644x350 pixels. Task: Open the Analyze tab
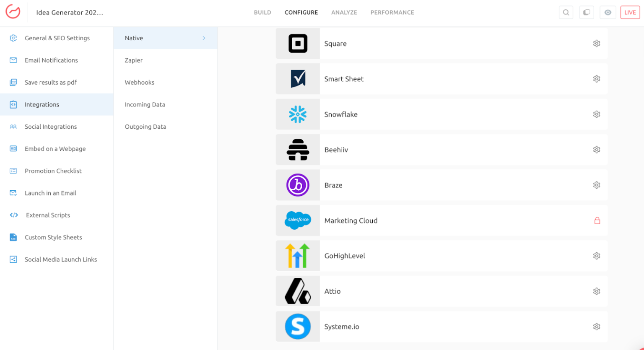[344, 13]
